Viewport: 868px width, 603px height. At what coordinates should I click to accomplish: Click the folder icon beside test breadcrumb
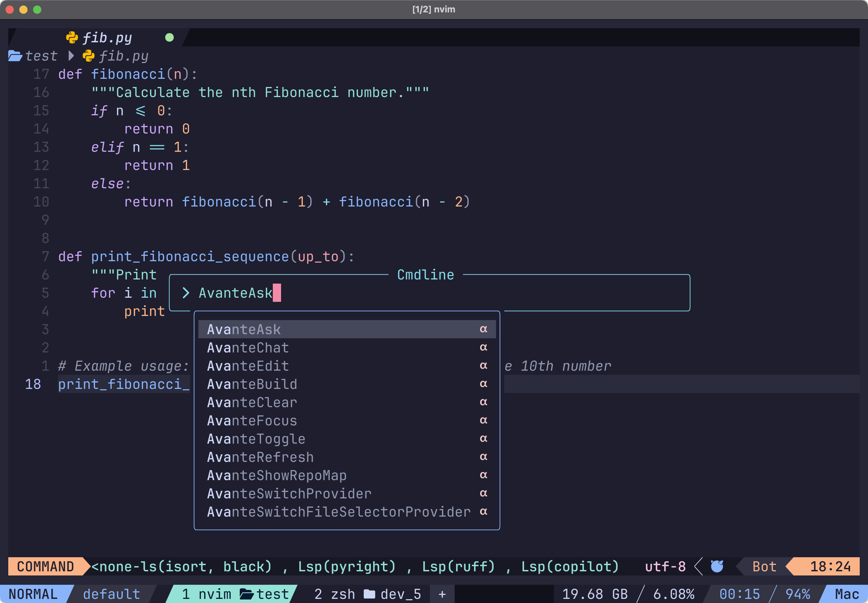click(15, 56)
